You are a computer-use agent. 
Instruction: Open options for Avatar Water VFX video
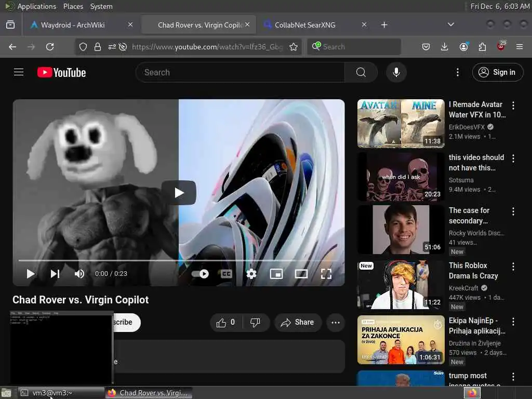pos(513,105)
